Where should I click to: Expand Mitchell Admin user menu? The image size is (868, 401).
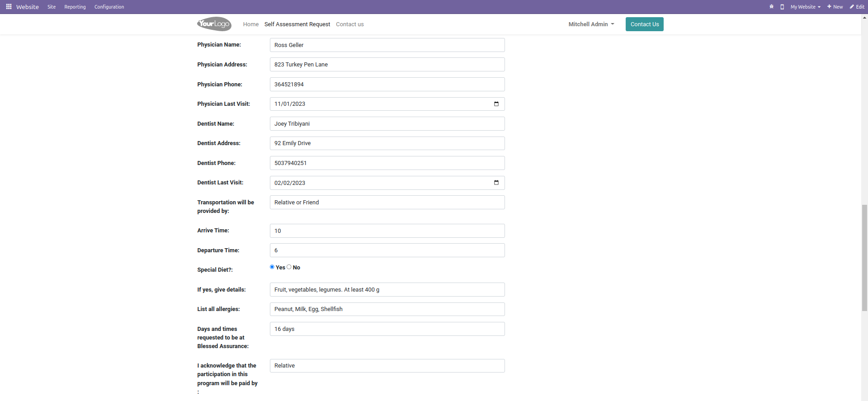click(x=591, y=24)
